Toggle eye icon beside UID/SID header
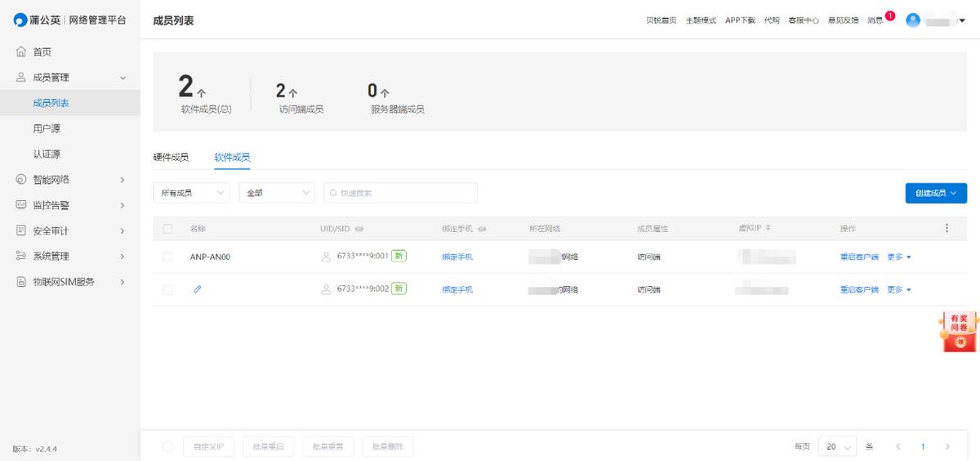This screenshot has height=461, width=980. pyautogui.click(x=359, y=229)
